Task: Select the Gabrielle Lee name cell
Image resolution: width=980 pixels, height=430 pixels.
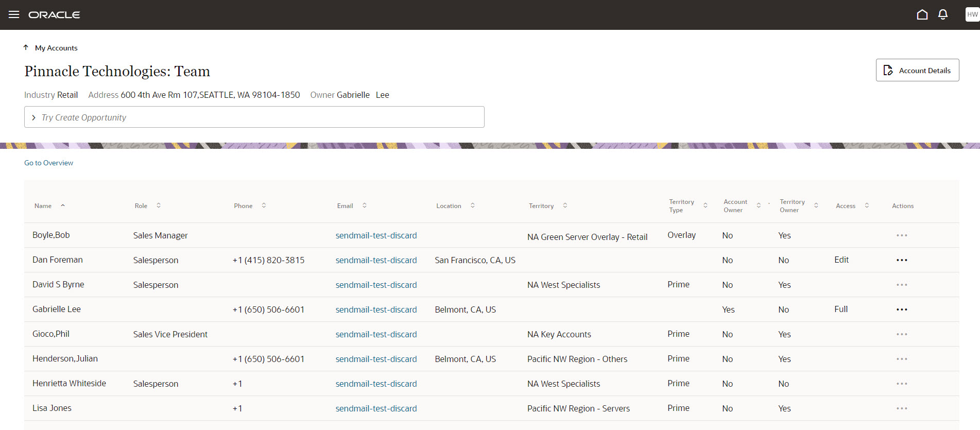Action: click(57, 309)
